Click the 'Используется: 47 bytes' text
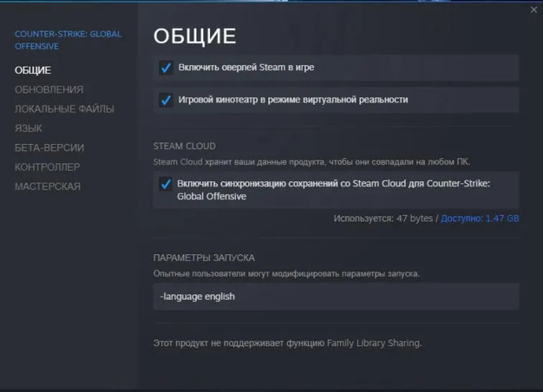The height and width of the screenshot is (392, 543). click(383, 219)
